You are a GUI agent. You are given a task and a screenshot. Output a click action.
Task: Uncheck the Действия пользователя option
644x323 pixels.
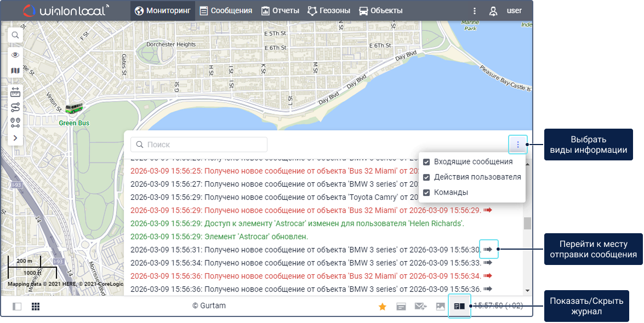(426, 177)
